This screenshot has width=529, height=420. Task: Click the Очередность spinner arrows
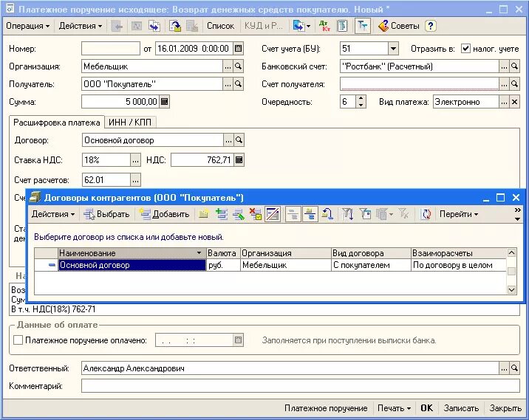pyautogui.click(x=361, y=102)
